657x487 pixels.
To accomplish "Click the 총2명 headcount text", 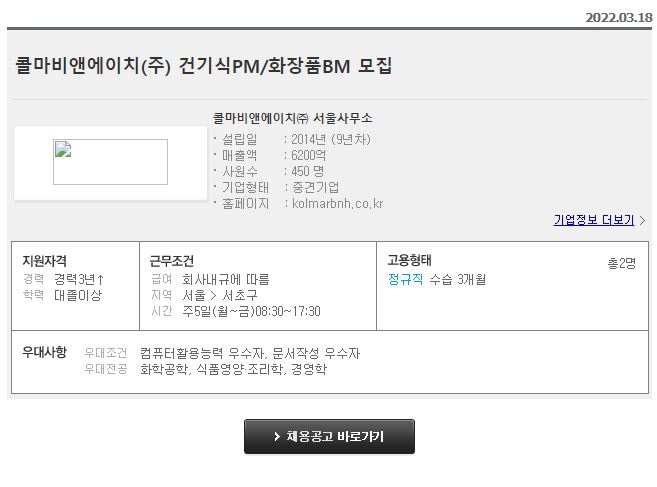I will [x=622, y=263].
